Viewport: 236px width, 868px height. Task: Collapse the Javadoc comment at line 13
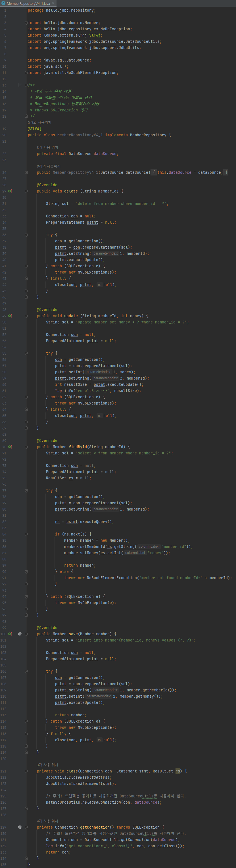26,85
